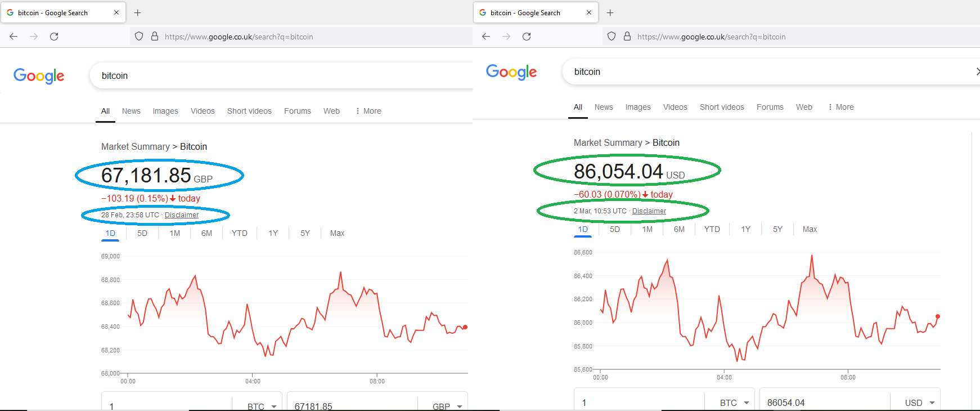Open Forums tab in left window
The width and height of the screenshot is (980, 411).
(298, 111)
